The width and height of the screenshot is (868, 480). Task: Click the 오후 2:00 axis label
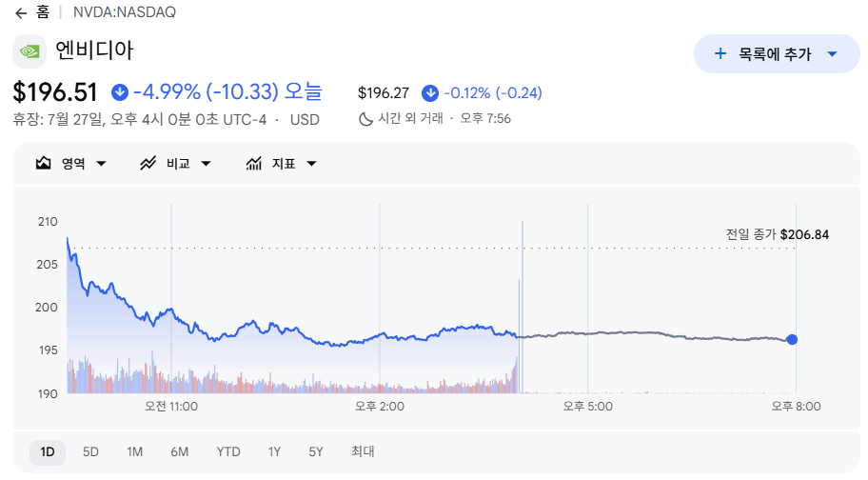point(380,407)
